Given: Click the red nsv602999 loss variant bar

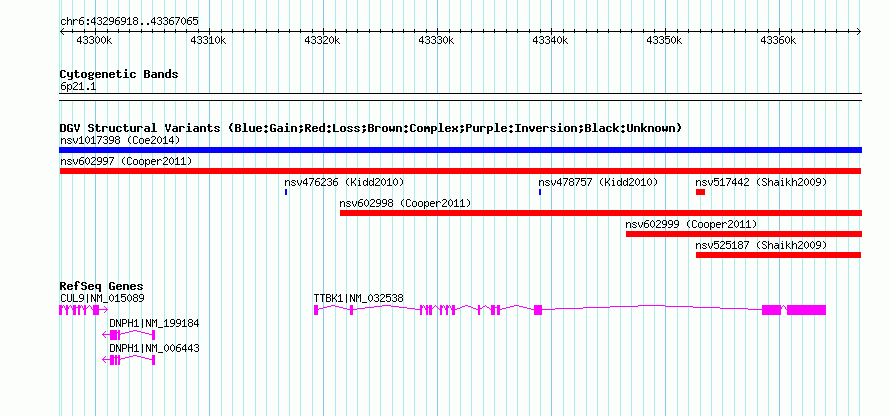Looking at the screenshot, I should pos(744,234).
